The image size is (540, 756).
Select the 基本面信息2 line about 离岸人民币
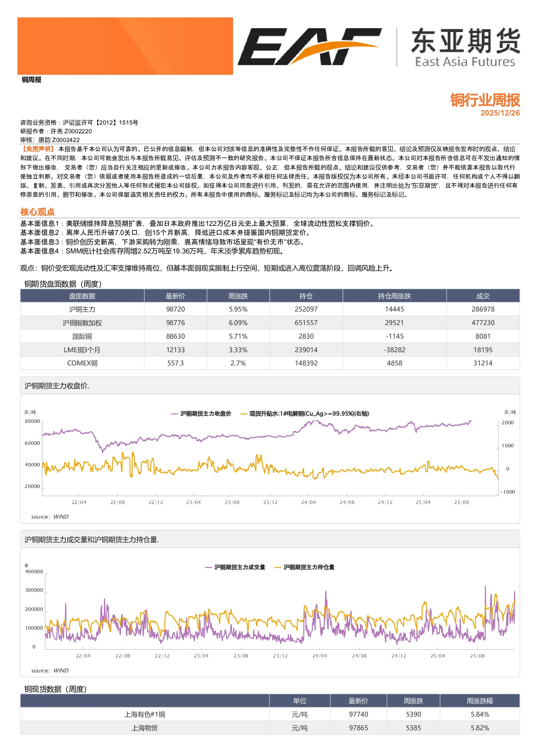[x=165, y=233]
